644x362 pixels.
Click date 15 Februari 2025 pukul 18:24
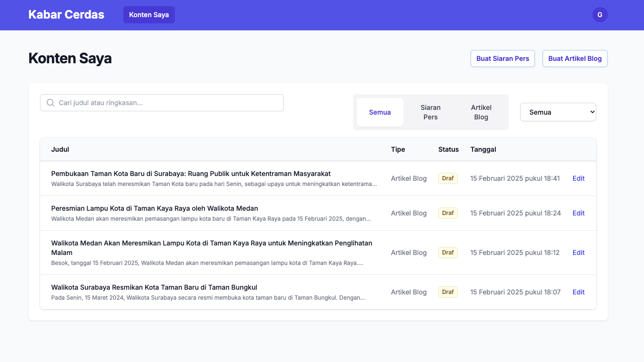coord(515,213)
